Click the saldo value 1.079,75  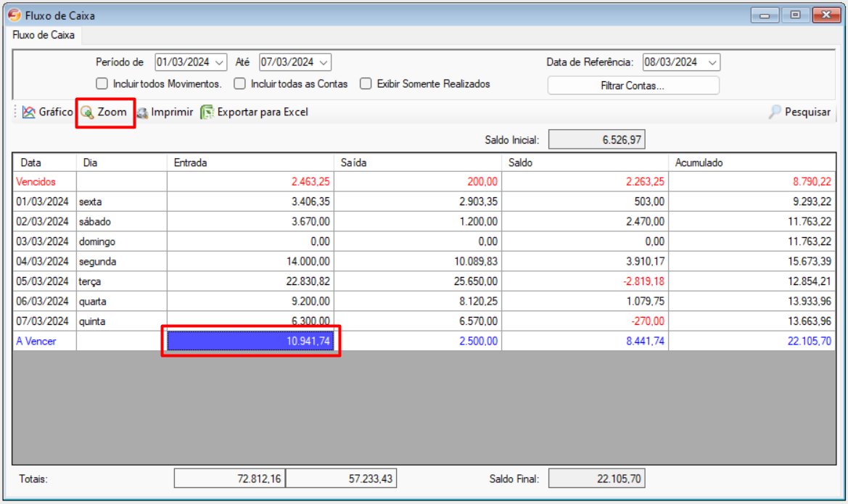click(x=585, y=302)
